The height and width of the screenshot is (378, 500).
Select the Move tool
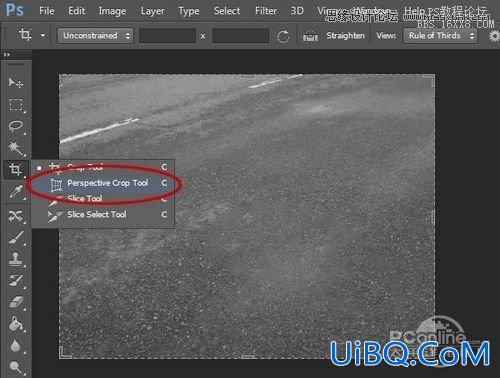15,82
